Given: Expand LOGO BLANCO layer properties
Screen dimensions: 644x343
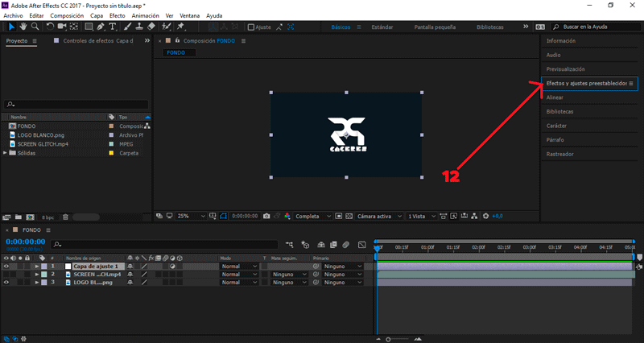Looking at the screenshot, I should tap(36, 282).
